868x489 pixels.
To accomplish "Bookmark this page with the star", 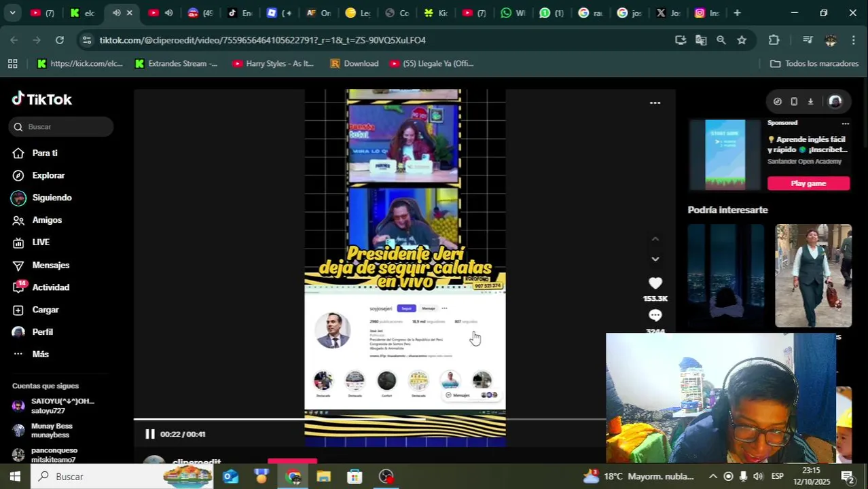I will (x=742, y=40).
